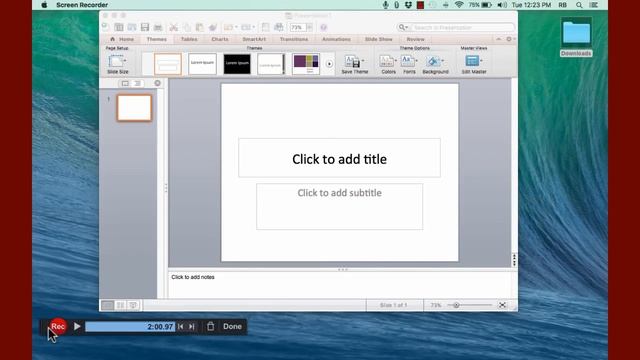Open Background styles dropdown
Screen dimensions: 640x360
pyautogui.click(x=436, y=64)
